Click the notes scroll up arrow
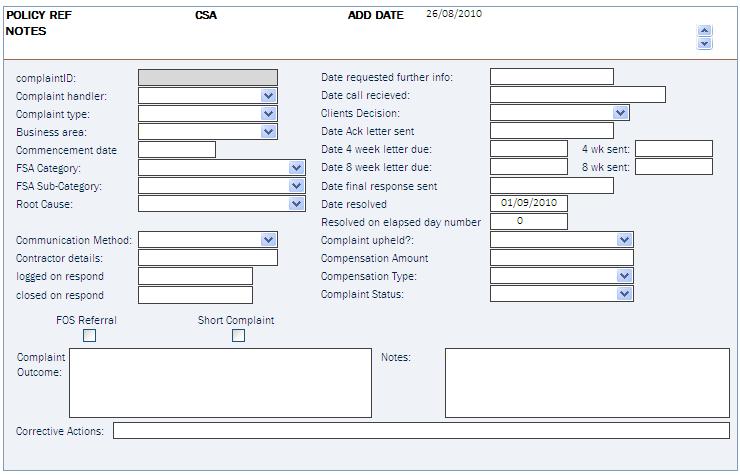Image resolution: width=740 pixels, height=475 pixels. pos(704,31)
